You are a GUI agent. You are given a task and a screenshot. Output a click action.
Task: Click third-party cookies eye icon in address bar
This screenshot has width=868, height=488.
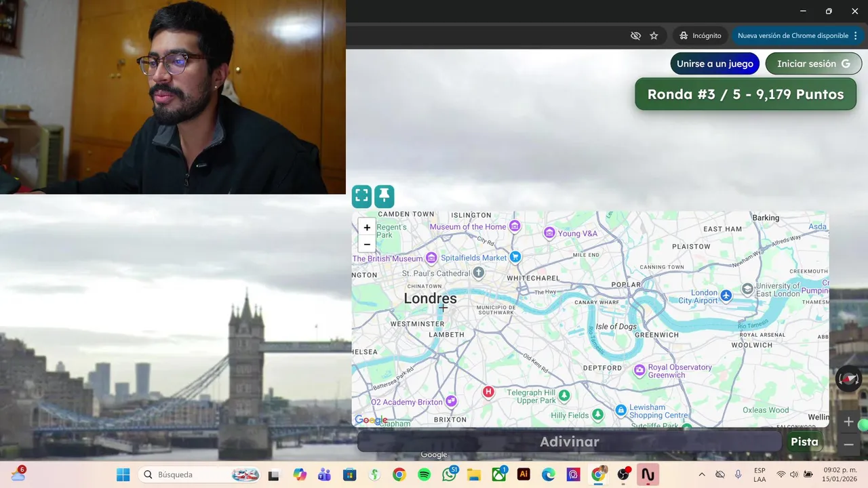point(635,35)
